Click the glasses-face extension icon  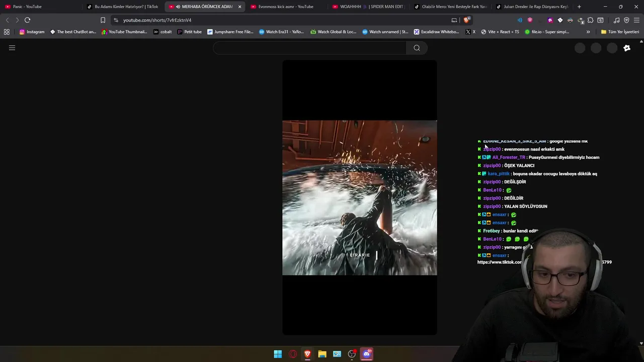(x=570, y=20)
